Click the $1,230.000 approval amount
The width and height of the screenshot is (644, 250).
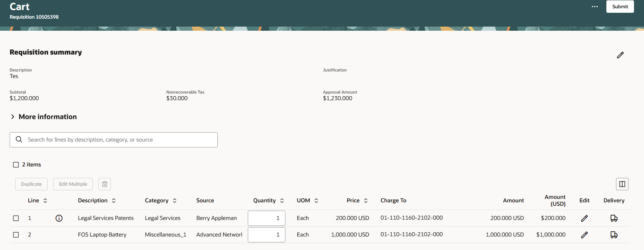[x=338, y=98]
